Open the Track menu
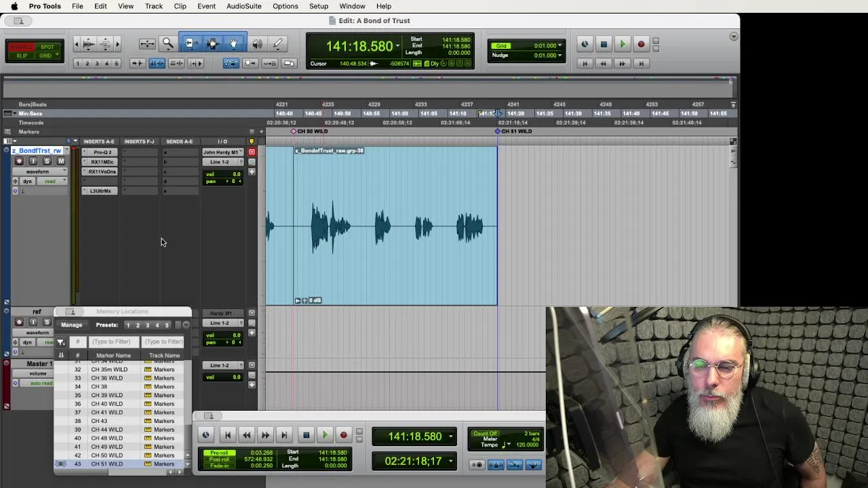 [154, 6]
